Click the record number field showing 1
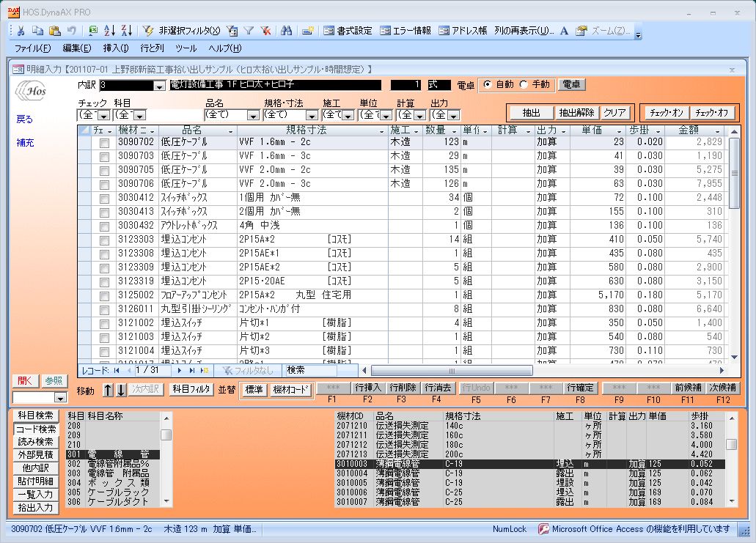The image size is (756, 543). pyautogui.click(x=153, y=370)
